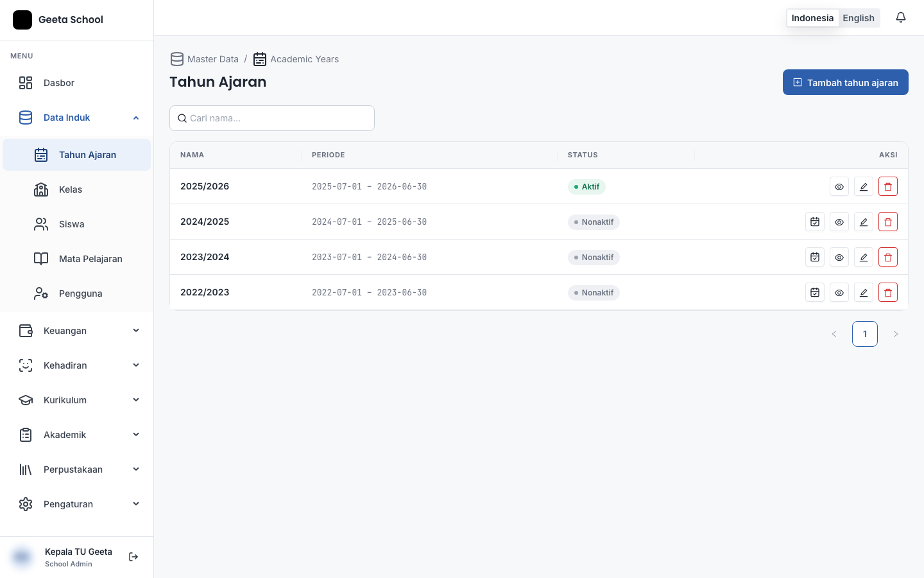The image size is (924, 578).
Task: Collapse the Data Induk menu
Action: tap(77, 118)
